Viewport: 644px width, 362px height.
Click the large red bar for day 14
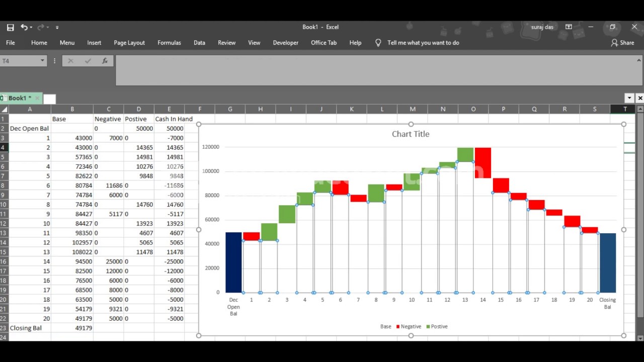pos(482,163)
